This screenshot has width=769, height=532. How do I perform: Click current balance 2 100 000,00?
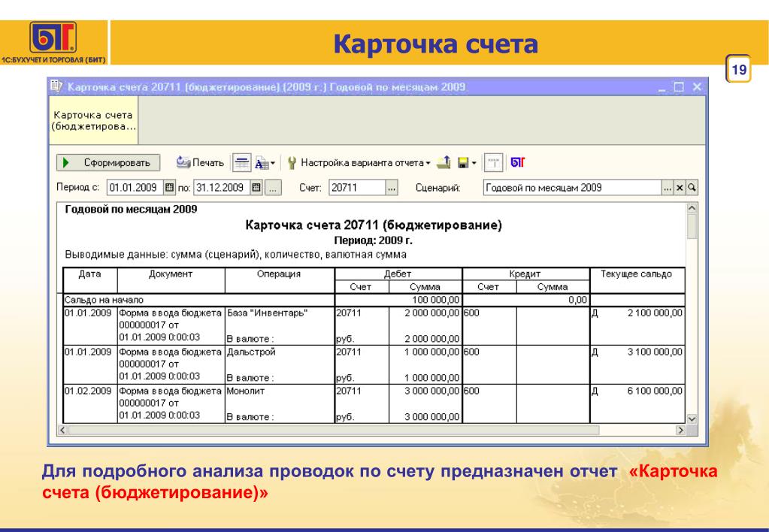click(655, 313)
